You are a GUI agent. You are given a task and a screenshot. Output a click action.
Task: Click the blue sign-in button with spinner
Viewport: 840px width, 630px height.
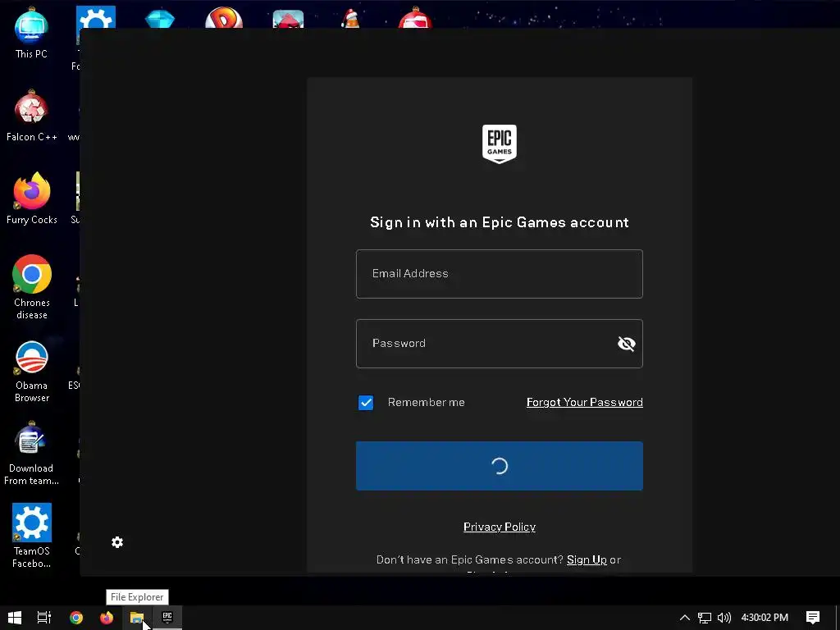[500, 466]
